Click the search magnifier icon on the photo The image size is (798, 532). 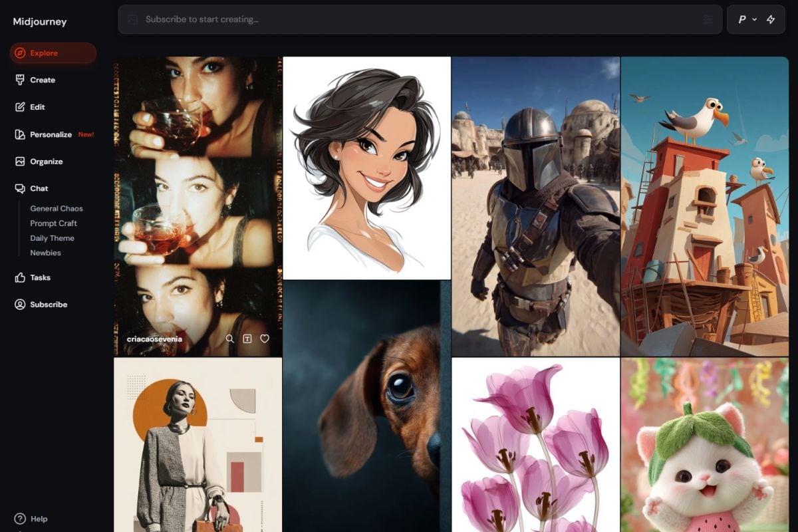[x=230, y=338]
